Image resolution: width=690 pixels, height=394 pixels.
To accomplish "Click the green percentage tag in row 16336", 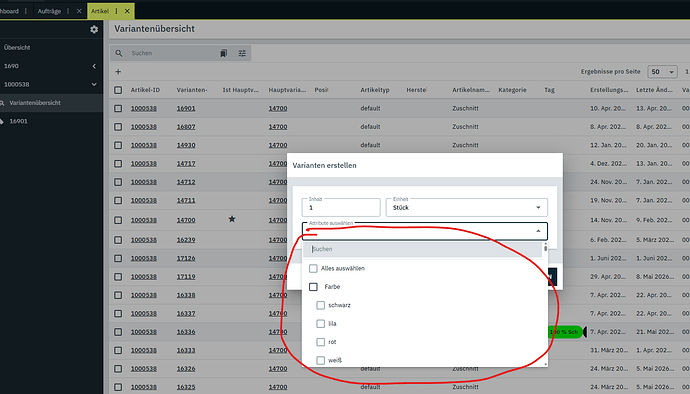I will 565,332.
